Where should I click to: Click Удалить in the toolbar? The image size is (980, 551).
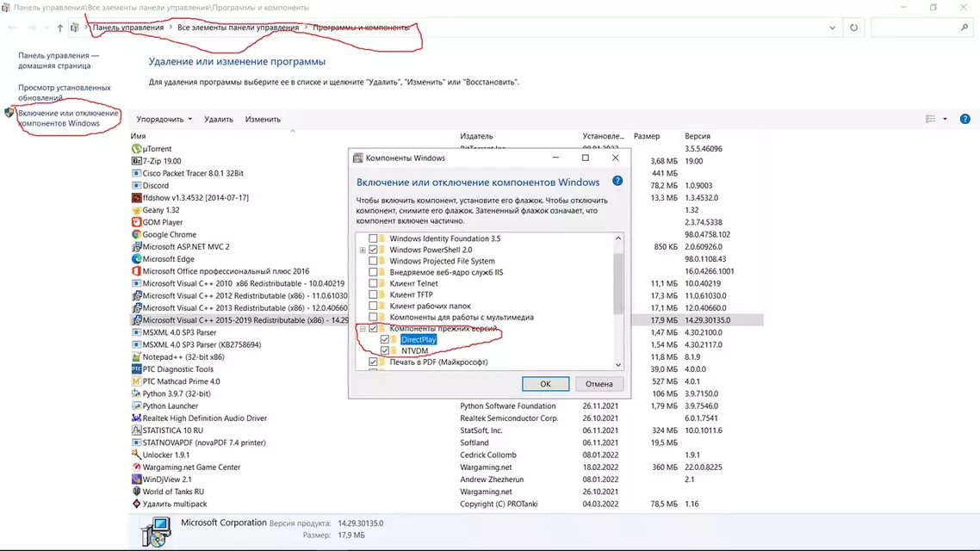coord(219,120)
